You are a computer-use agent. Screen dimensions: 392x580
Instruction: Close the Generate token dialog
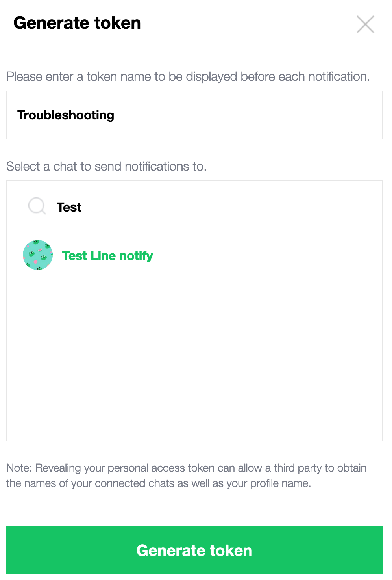click(x=365, y=24)
